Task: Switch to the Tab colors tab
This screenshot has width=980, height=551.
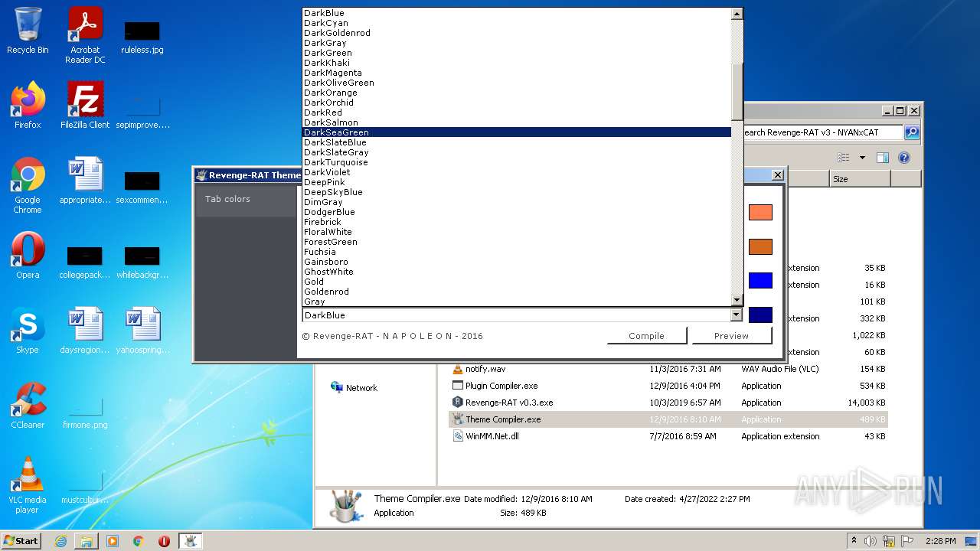Action: [247, 199]
